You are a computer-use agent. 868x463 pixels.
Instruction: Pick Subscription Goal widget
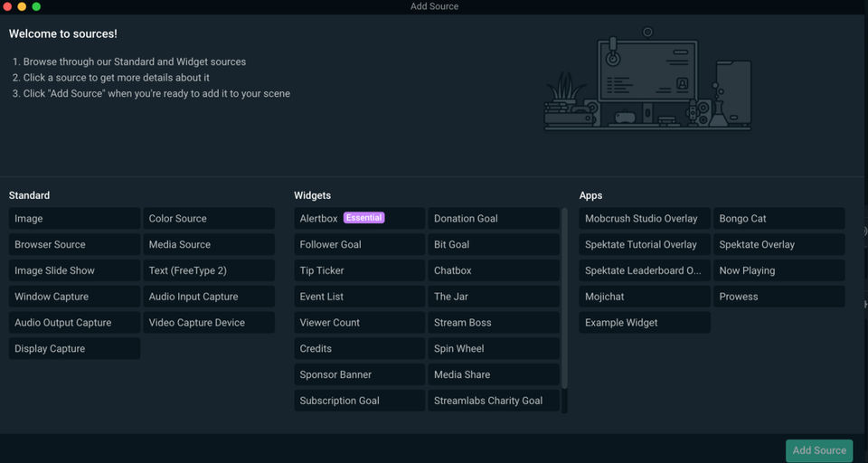coord(359,401)
